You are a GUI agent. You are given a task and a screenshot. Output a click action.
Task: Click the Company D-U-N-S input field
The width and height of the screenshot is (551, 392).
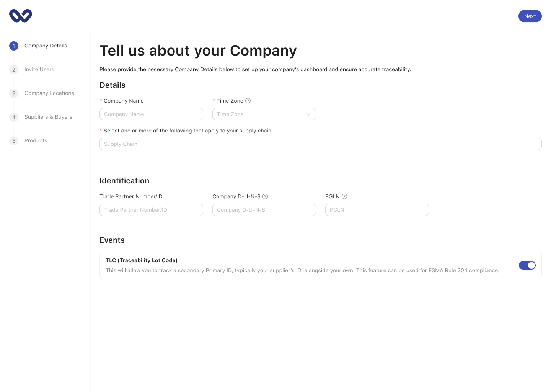click(x=264, y=210)
